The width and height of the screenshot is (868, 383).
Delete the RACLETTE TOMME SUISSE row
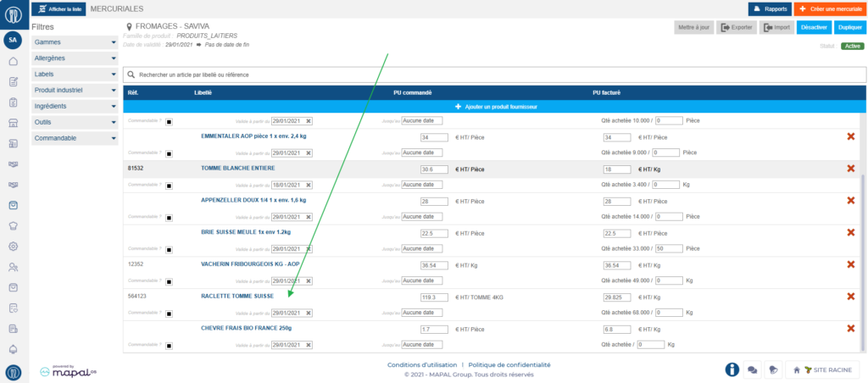click(x=850, y=297)
